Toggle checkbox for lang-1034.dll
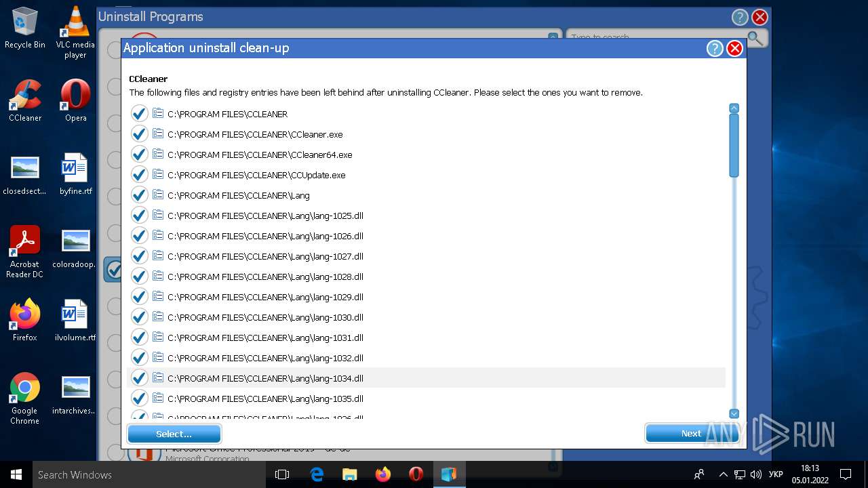The height and width of the screenshot is (488, 868). pyautogui.click(x=139, y=378)
